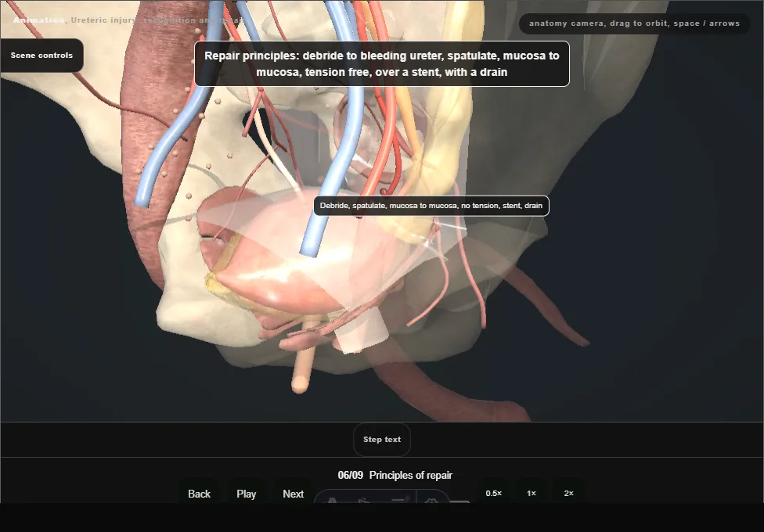Go back to the previous step

[x=200, y=494]
